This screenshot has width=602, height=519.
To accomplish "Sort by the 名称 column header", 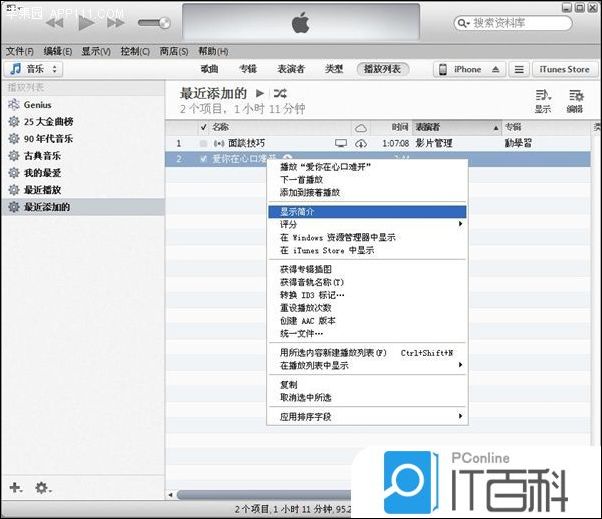I will click(x=220, y=127).
